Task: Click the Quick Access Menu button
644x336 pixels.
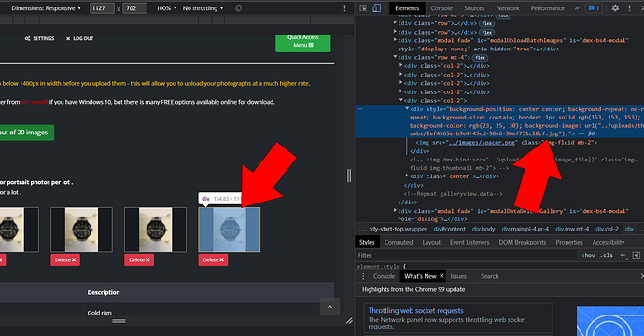Action: tap(303, 43)
